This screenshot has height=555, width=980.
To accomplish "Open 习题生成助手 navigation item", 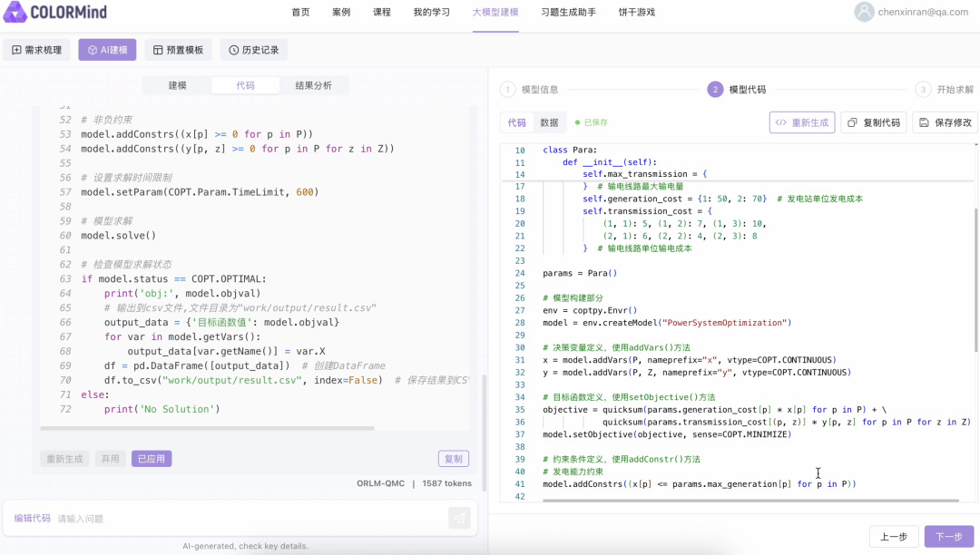I will pos(568,12).
